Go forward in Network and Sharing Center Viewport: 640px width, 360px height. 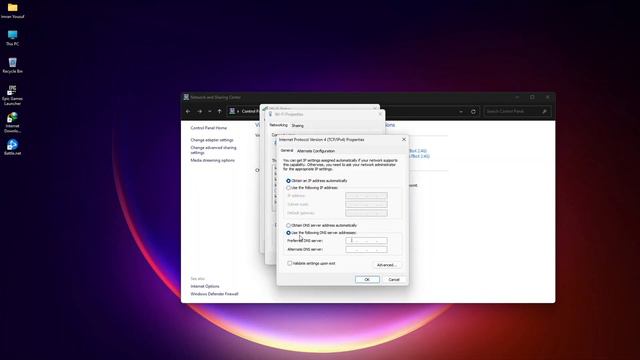tap(200, 111)
